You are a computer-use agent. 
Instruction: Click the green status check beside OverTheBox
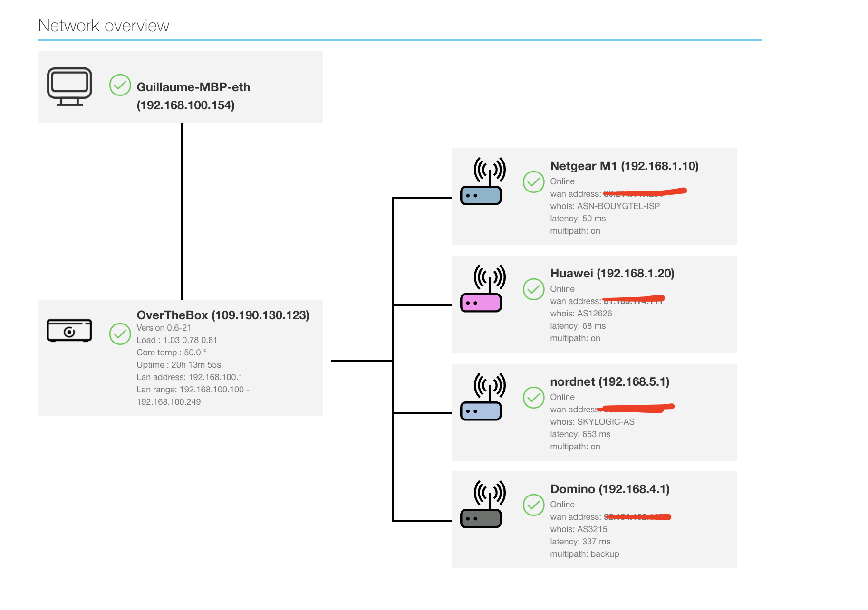(120, 334)
